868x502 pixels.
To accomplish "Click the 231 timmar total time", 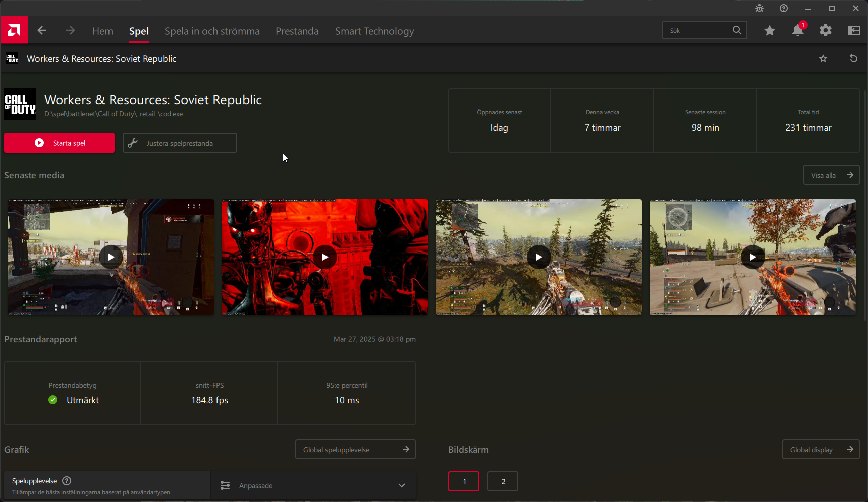I will pyautogui.click(x=808, y=128).
